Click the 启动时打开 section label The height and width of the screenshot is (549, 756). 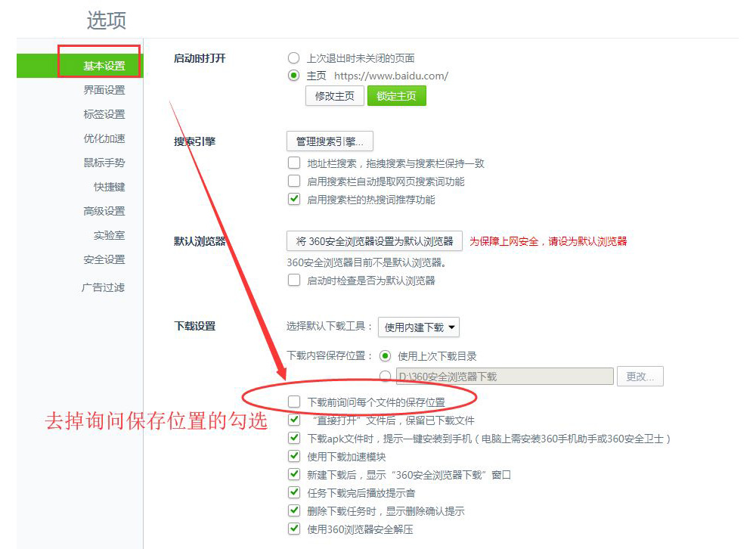click(x=200, y=58)
